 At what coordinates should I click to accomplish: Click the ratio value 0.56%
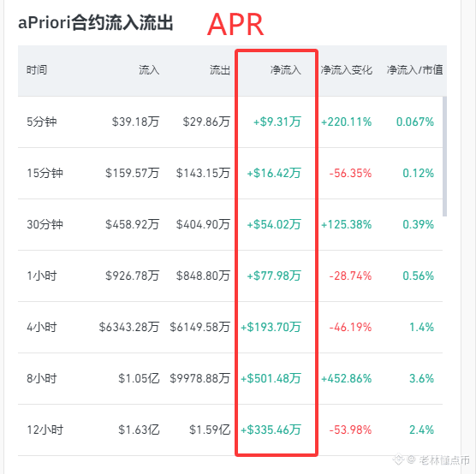[418, 276]
